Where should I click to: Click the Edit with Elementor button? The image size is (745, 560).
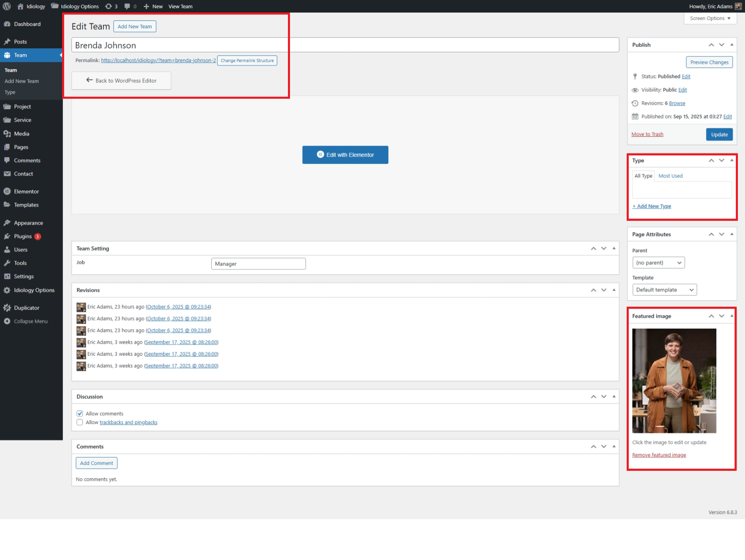pyautogui.click(x=345, y=155)
